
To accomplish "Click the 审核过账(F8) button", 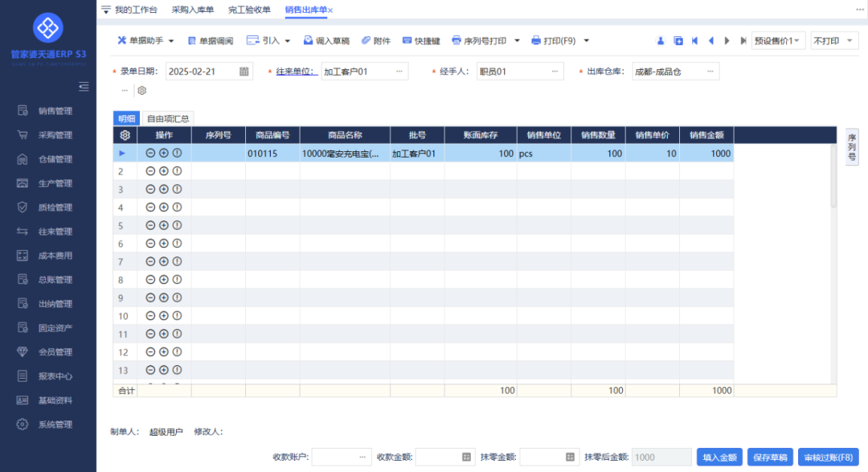I will [x=830, y=457].
